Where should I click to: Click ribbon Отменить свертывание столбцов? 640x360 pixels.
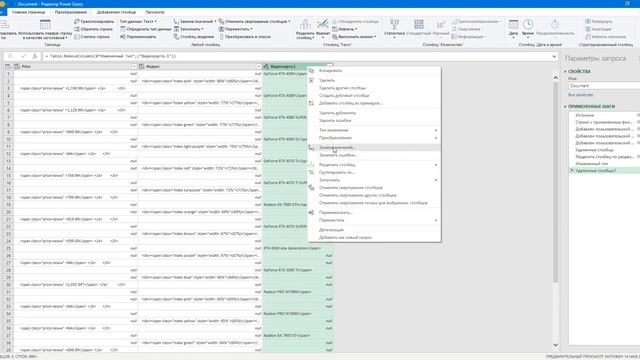(x=254, y=22)
